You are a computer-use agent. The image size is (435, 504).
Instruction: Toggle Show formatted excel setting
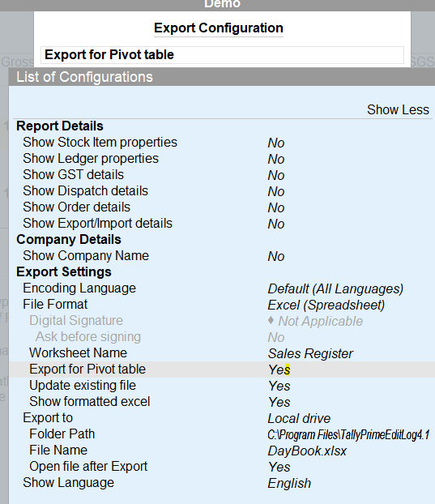pos(222,402)
